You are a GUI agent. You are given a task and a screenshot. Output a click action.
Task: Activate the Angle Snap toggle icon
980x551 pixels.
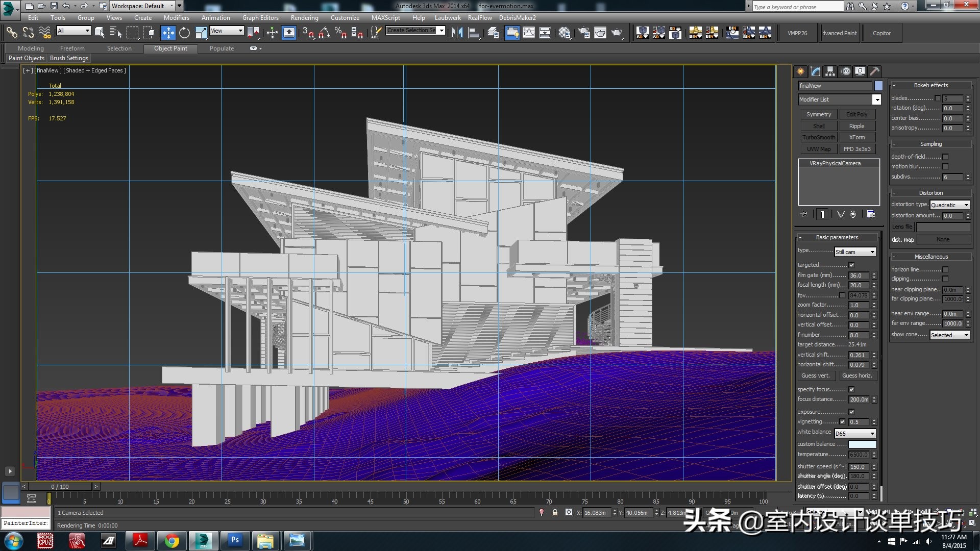coord(324,33)
